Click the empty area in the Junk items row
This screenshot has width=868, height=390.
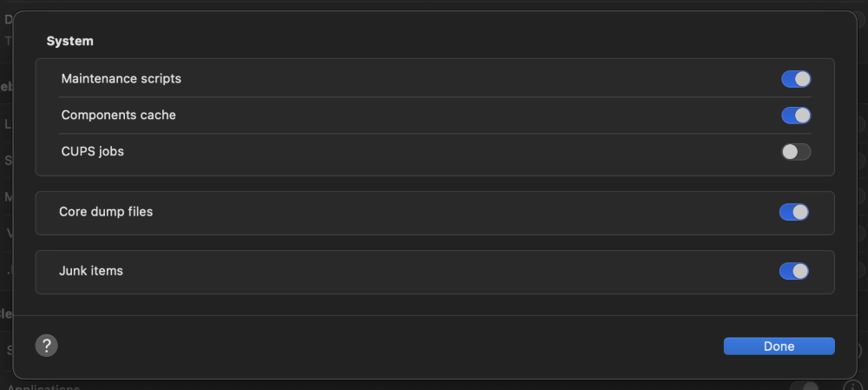[443, 272]
